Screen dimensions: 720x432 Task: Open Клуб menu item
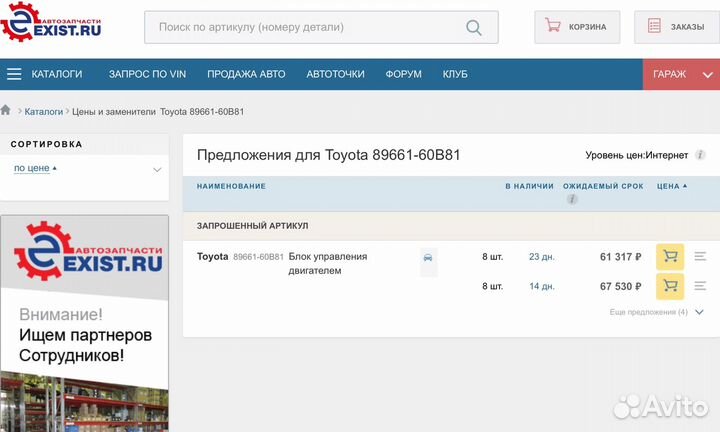(455, 74)
